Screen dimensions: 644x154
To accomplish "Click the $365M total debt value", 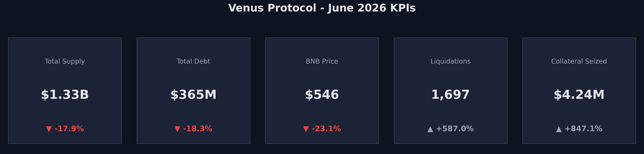I will 193,95.
